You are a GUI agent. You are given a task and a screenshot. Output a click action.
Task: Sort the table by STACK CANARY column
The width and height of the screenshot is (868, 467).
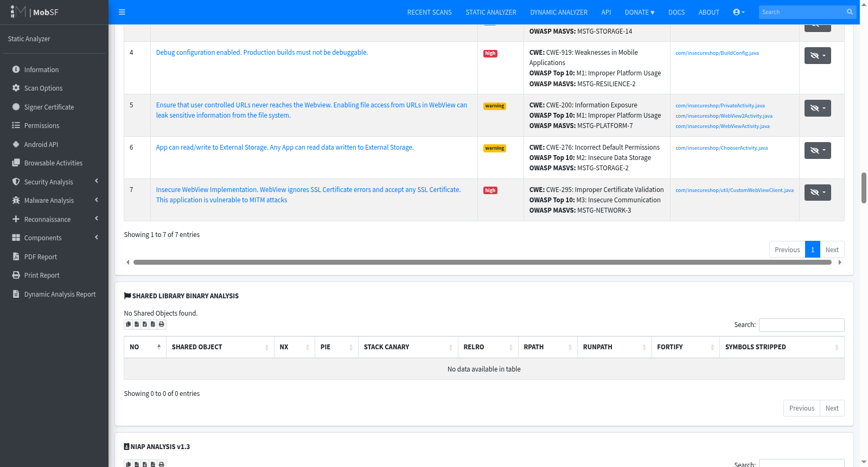click(x=408, y=347)
